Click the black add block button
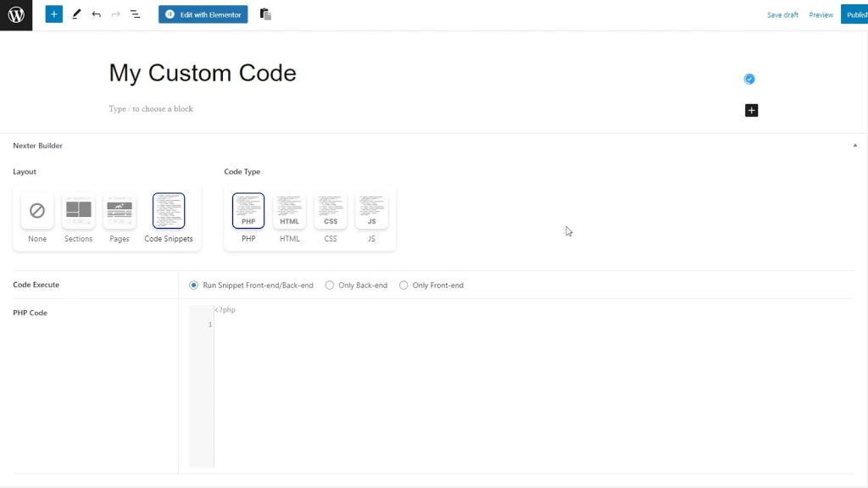This screenshot has width=868, height=488. [751, 110]
